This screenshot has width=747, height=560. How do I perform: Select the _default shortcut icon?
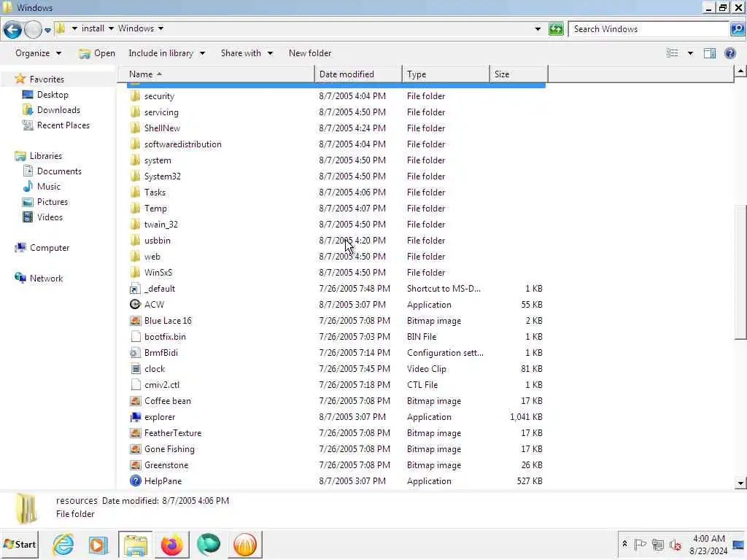pyautogui.click(x=135, y=289)
